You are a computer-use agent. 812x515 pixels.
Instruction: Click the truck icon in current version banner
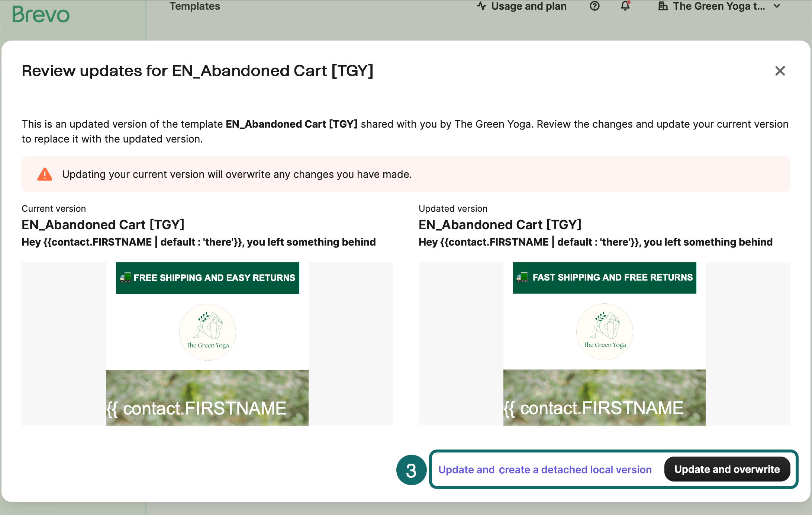125,278
